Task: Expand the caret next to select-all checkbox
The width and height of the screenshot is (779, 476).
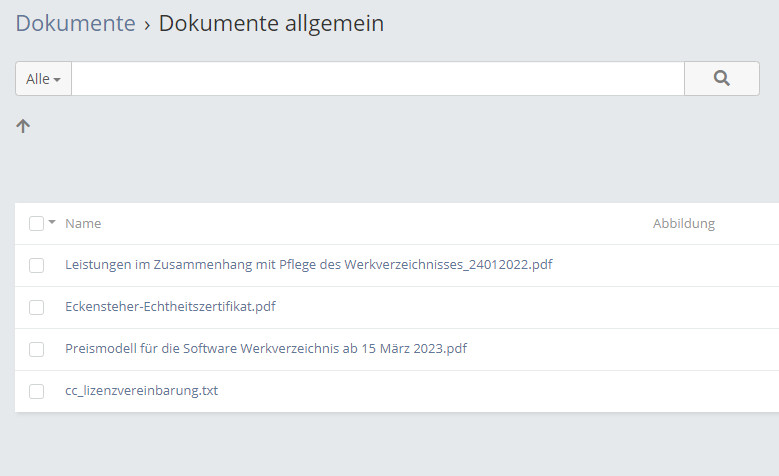Action: tap(52, 222)
